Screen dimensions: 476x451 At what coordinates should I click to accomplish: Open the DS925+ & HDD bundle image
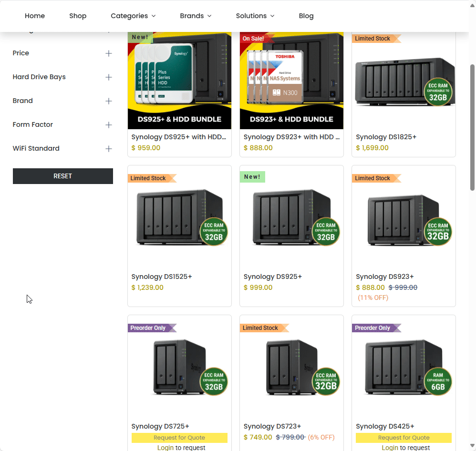[179, 81]
